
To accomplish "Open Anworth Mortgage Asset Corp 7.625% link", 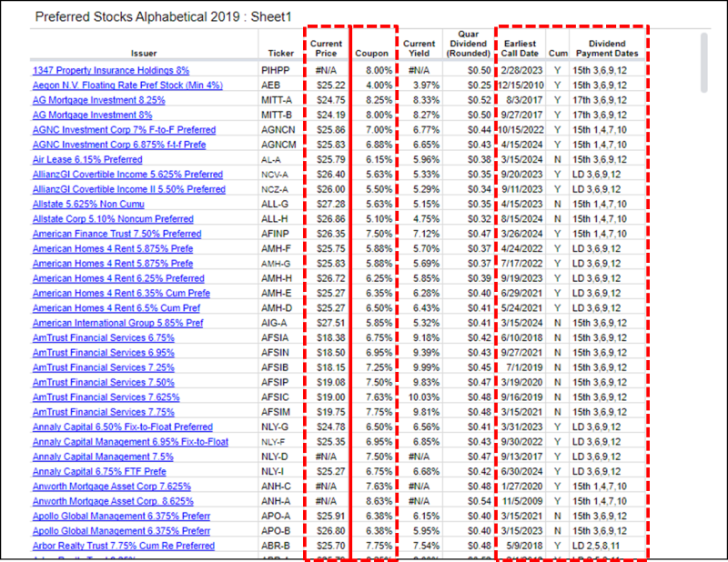I will [112, 487].
